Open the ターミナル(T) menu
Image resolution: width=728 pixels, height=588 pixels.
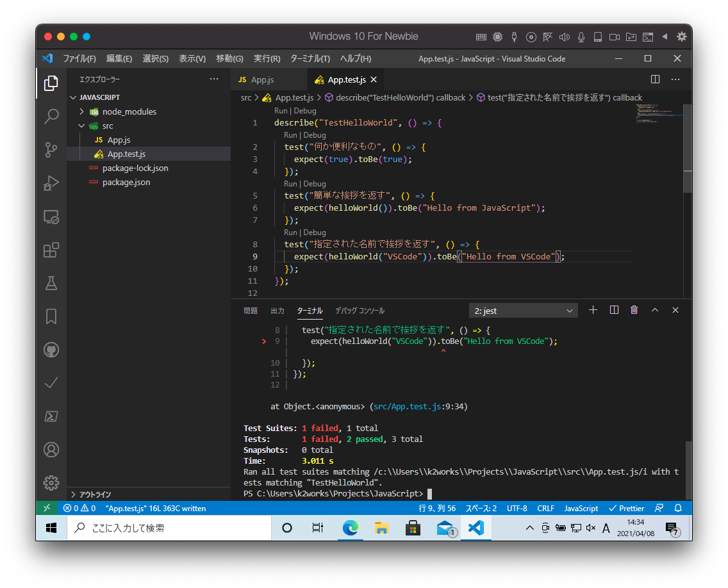click(310, 58)
